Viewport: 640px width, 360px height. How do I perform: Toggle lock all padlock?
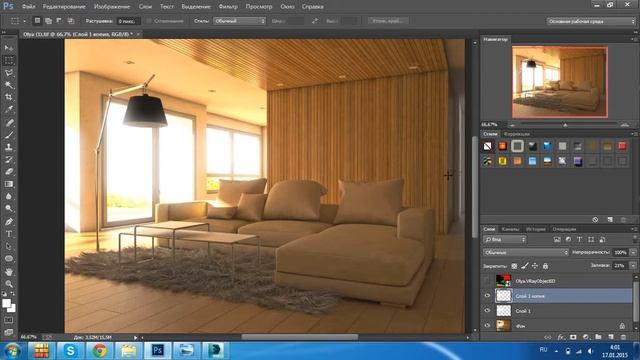[x=545, y=266]
